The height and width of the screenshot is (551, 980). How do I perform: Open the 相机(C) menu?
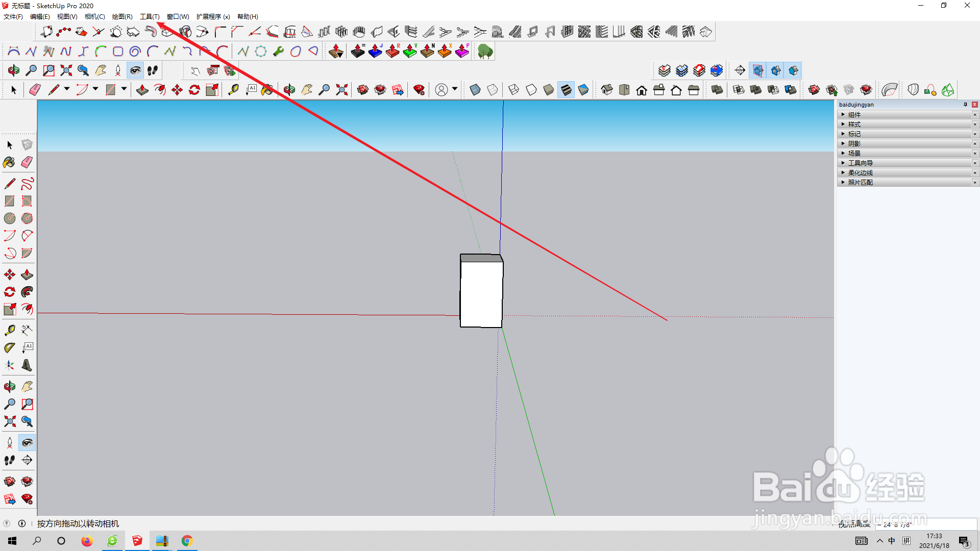pyautogui.click(x=94, y=17)
